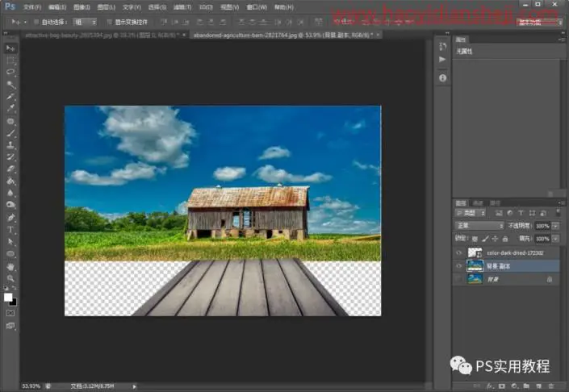Toggle Quick Mask mode
569x392 pixels.
(10, 313)
